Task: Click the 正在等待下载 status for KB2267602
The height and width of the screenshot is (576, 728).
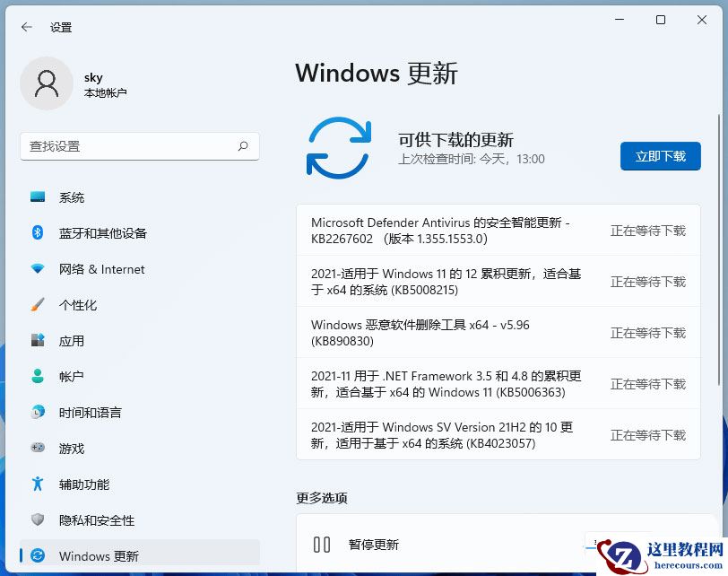Action: tap(650, 230)
